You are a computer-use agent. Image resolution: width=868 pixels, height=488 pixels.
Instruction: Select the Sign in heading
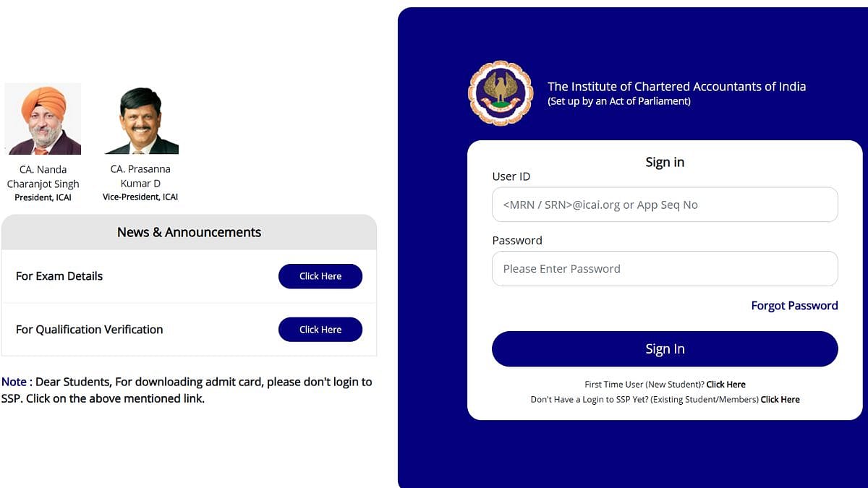pyautogui.click(x=664, y=162)
